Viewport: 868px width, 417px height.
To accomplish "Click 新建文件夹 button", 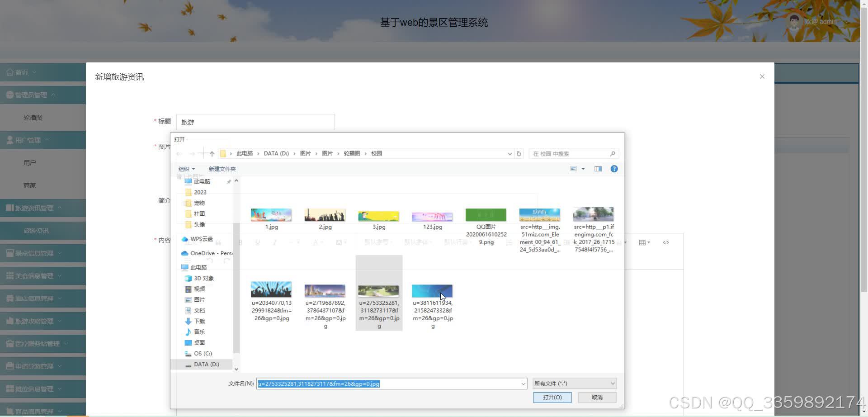I will tap(222, 169).
